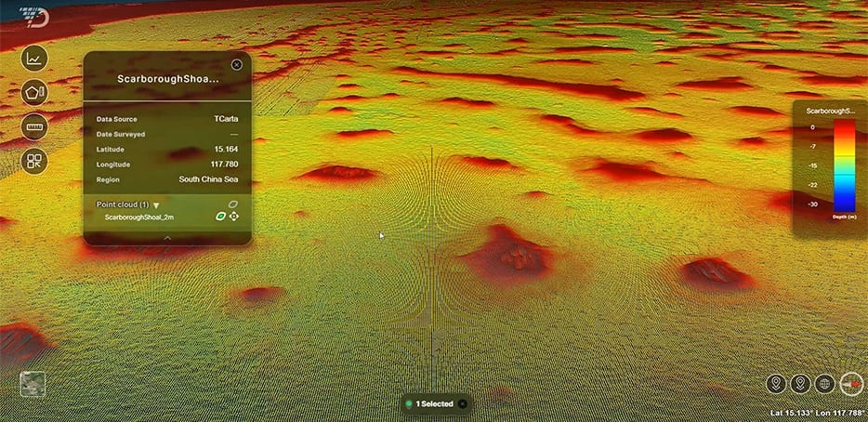Click the 1 Selected status label
This screenshot has width=868, height=422.
point(435,404)
